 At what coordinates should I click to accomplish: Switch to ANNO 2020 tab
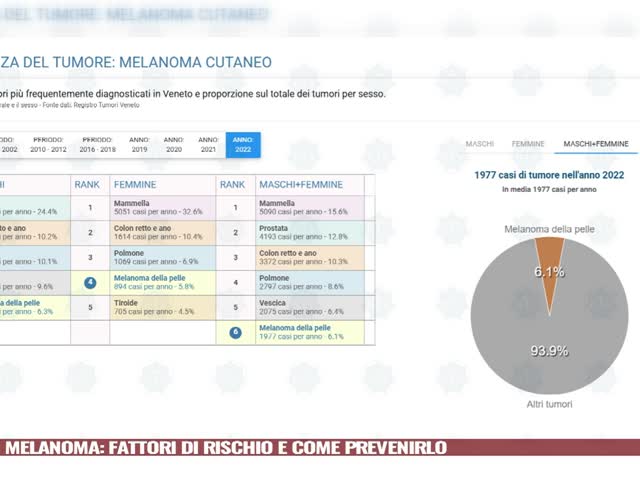click(174, 145)
